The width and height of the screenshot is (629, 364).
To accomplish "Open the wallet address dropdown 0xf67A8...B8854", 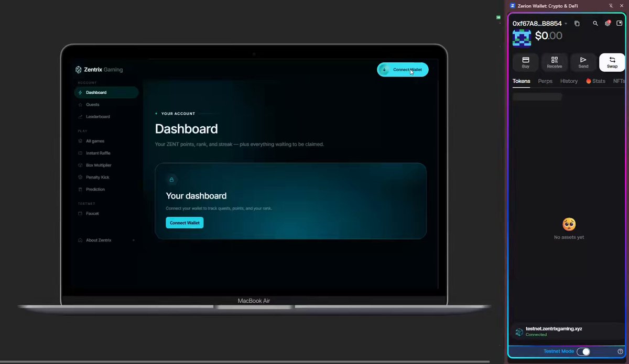I will tap(540, 24).
